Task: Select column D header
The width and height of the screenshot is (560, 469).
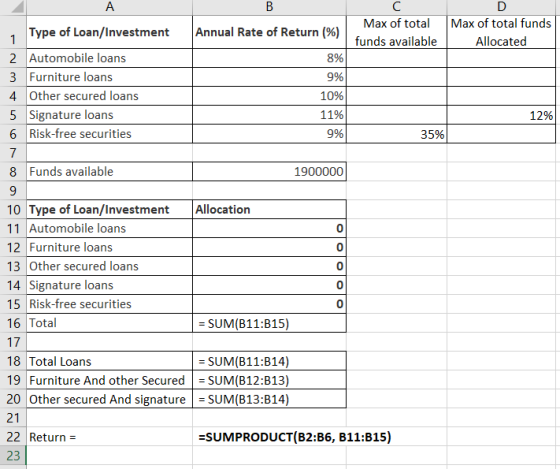Action: pos(501,7)
